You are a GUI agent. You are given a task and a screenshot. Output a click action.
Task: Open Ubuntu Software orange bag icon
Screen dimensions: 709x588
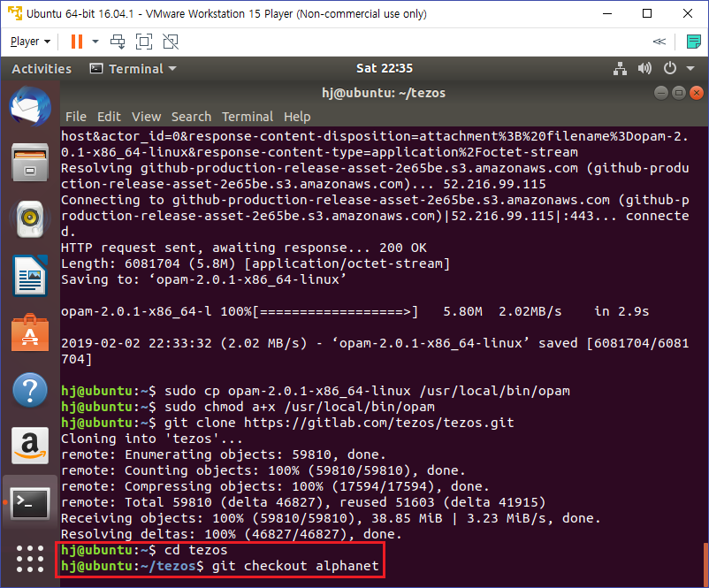[x=30, y=332]
